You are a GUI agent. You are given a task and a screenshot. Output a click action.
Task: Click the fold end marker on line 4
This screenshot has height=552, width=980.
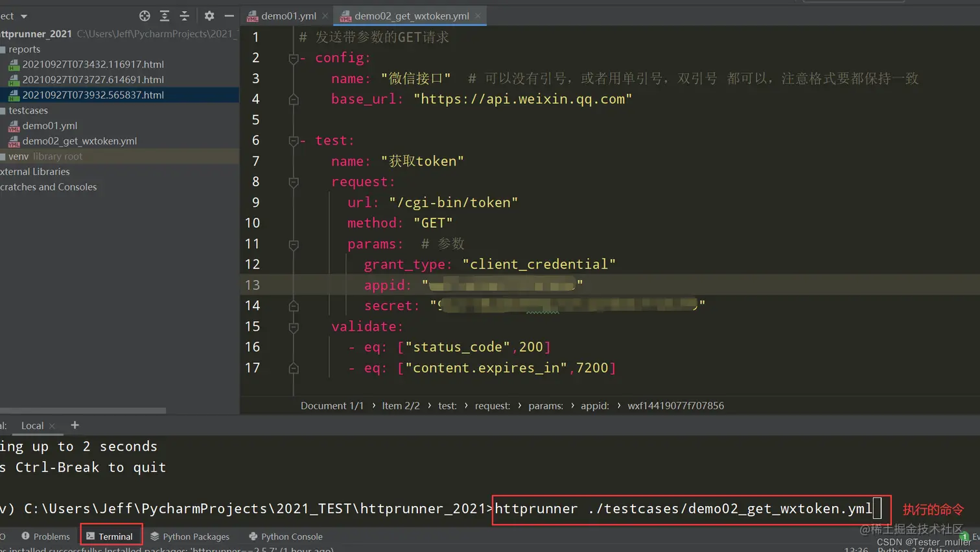294,99
